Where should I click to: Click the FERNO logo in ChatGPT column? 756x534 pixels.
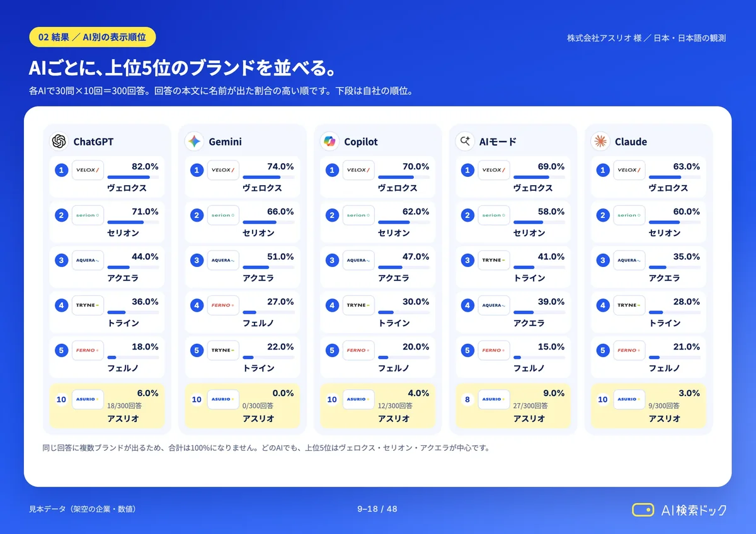click(x=88, y=350)
